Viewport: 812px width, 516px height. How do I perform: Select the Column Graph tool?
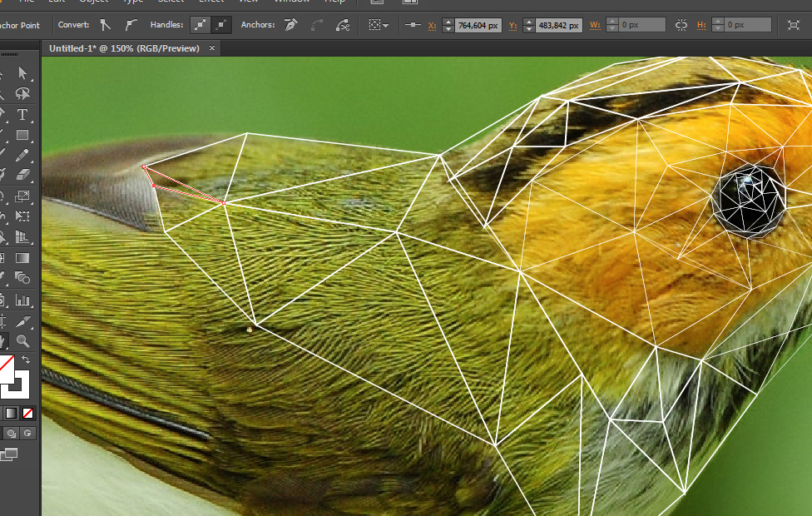pos(22,300)
